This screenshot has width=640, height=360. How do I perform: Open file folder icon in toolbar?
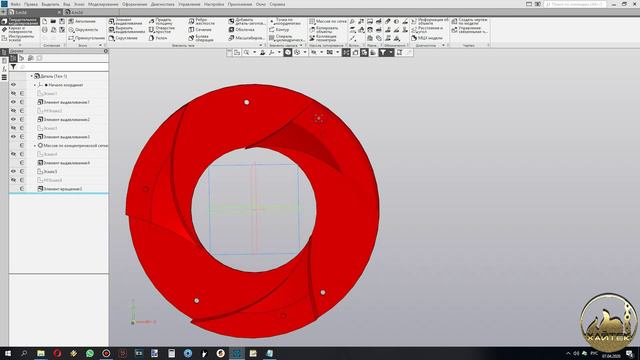click(x=53, y=21)
